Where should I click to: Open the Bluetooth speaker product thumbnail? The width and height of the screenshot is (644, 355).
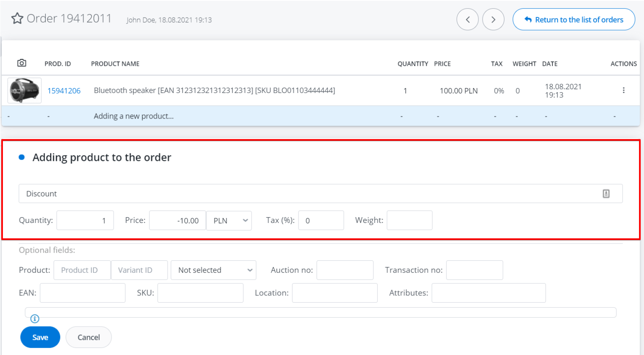pyautogui.click(x=24, y=90)
